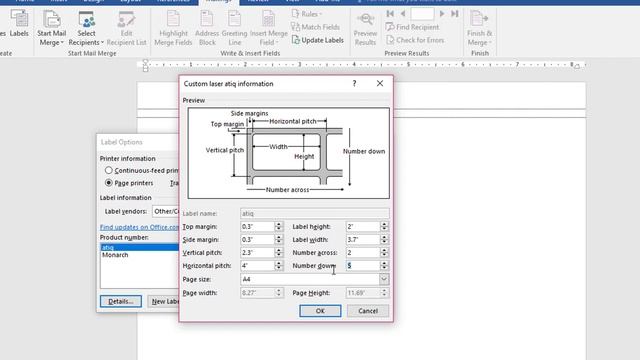Open Label vendors dropdown in Label Options
The width and height of the screenshot is (640, 360).
(166, 211)
